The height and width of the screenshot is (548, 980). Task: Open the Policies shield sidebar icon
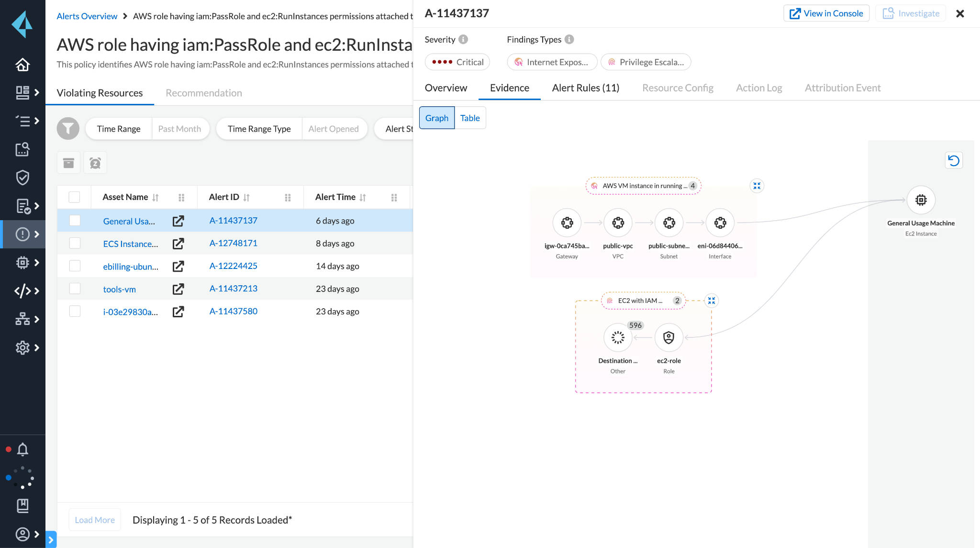click(x=22, y=178)
